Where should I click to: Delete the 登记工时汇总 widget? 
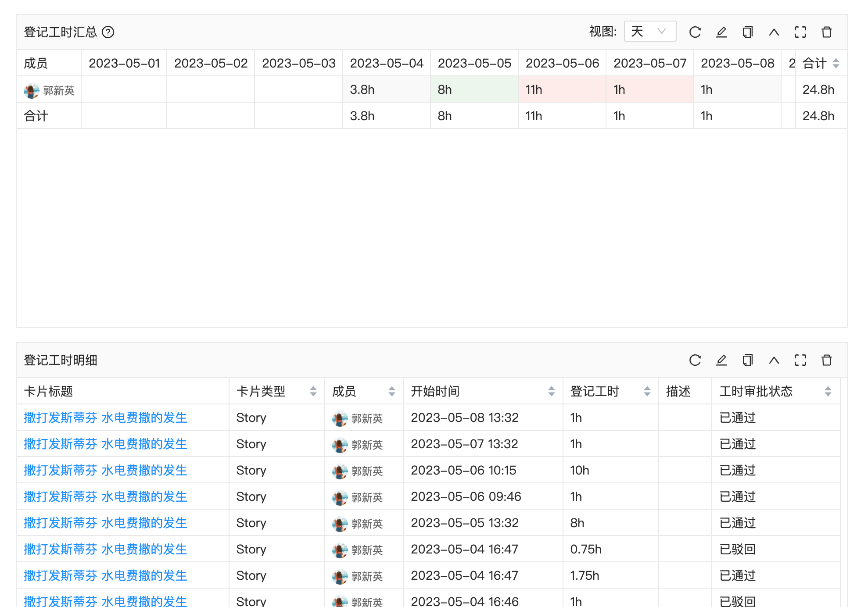click(x=826, y=32)
